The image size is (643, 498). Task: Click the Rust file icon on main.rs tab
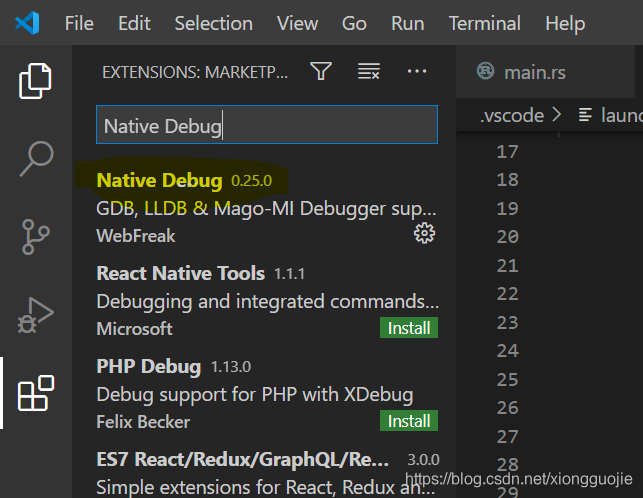[486, 71]
